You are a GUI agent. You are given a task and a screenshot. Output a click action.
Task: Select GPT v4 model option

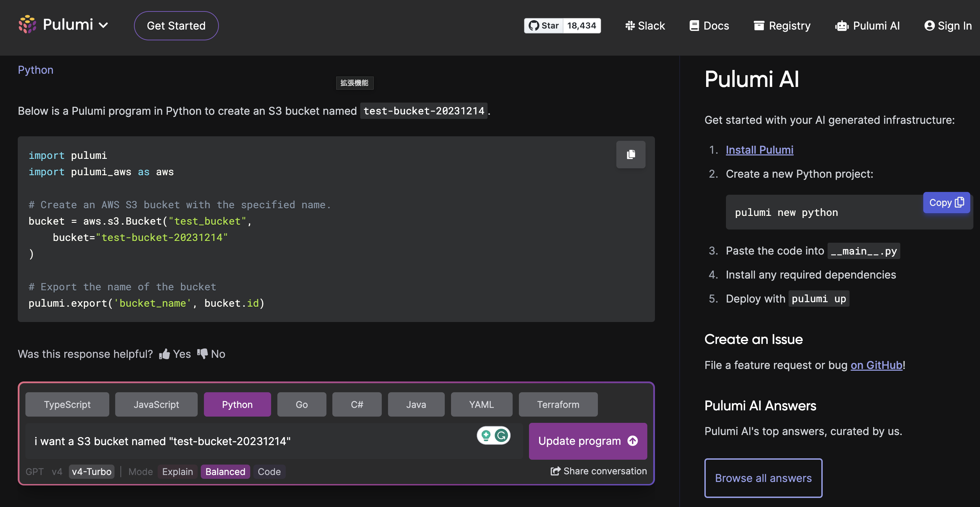[57, 472]
